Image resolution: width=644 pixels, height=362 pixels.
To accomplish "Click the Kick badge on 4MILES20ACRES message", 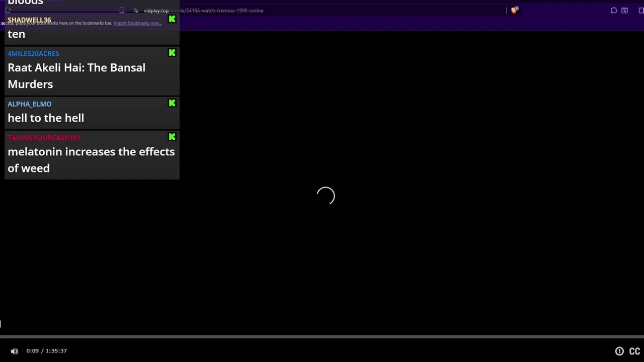I will [x=172, y=53].
